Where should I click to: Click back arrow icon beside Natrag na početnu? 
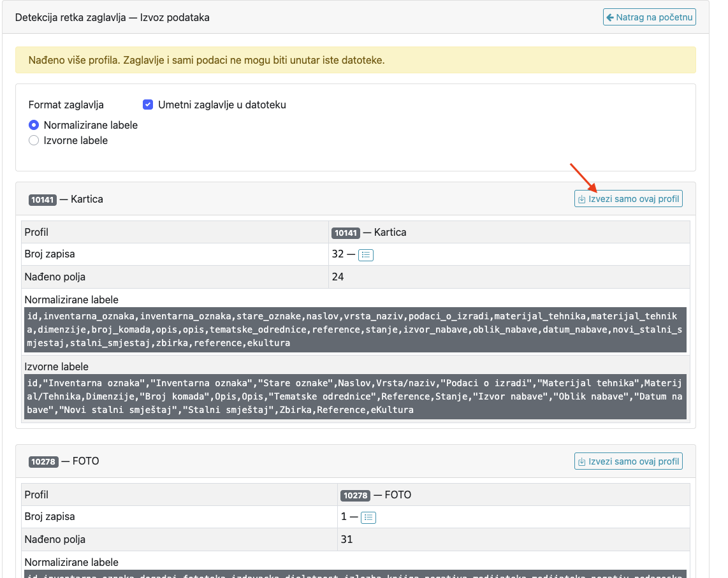(x=610, y=18)
